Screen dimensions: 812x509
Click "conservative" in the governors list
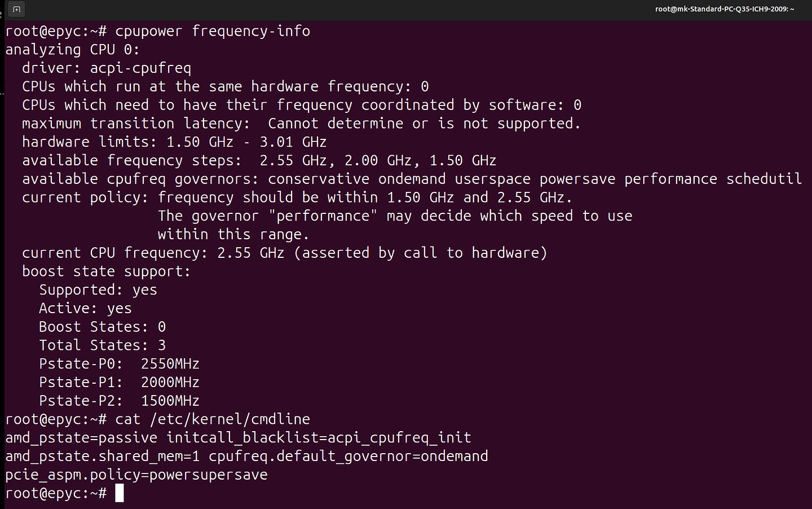pyautogui.click(x=319, y=179)
